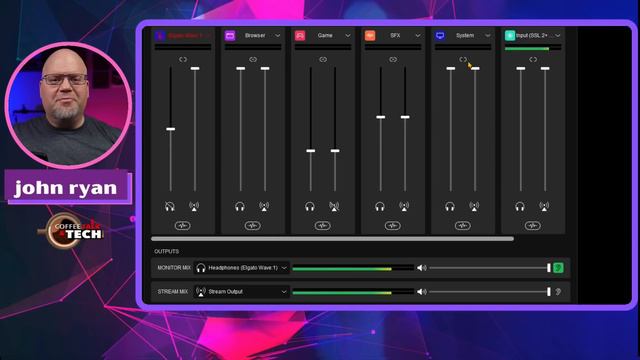
Task: Mute System headphone monitor output
Action: [x=450, y=207]
